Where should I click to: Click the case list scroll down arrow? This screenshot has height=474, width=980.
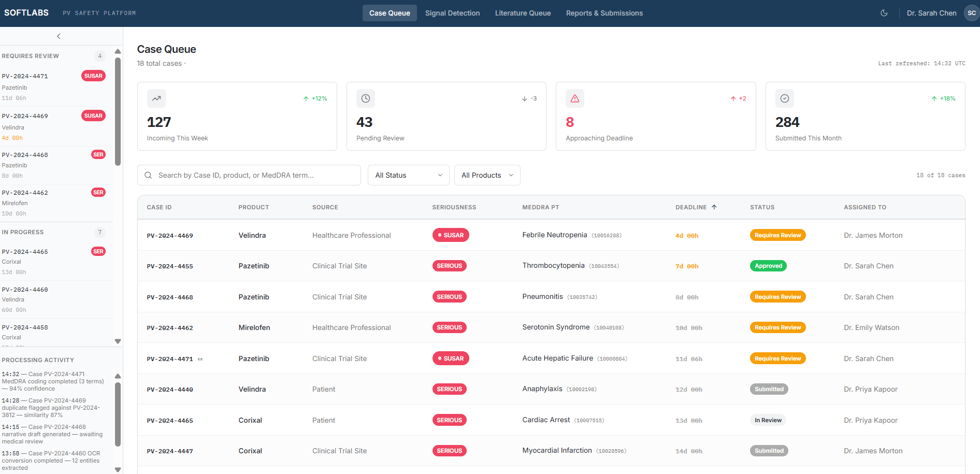click(x=118, y=341)
